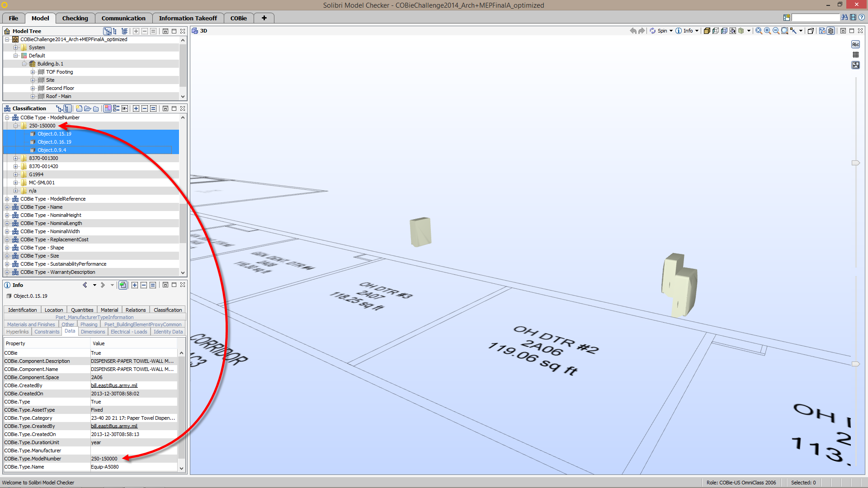Click the Zoom Out magnifier icon

pos(776,31)
